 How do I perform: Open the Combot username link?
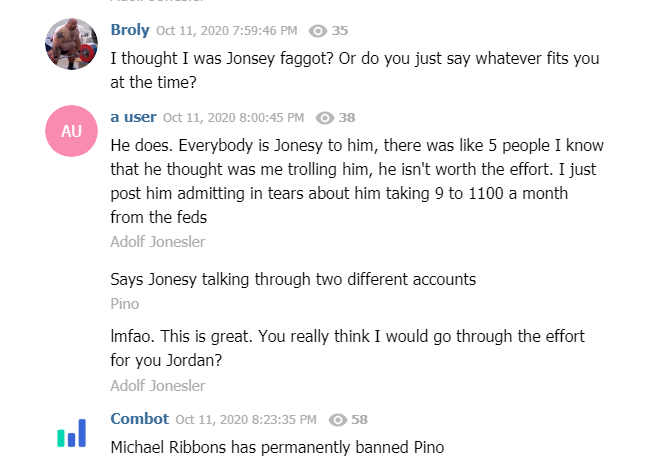point(140,419)
